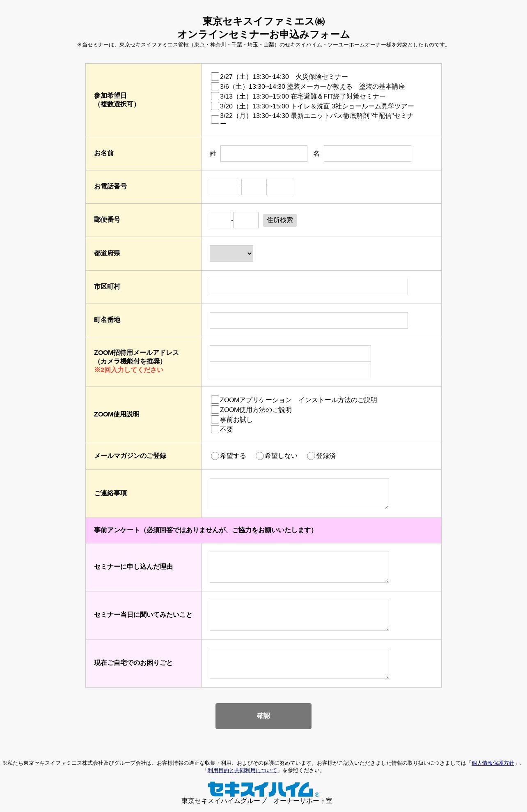The width and height of the screenshot is (527, 812).
Task: Tick the 事前お試し checkbox
Action: [x=215, y=419]
